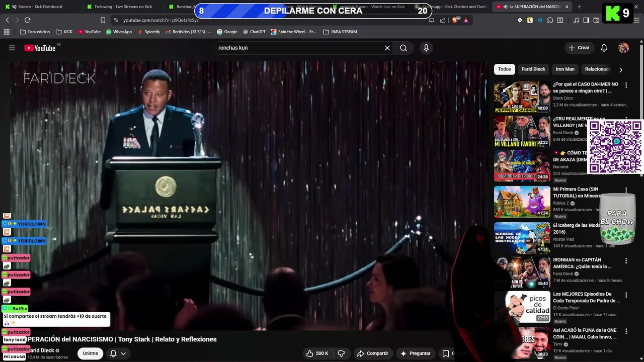
Task: Open the bookmarks apps grid icon
Action: pos(7,32)
